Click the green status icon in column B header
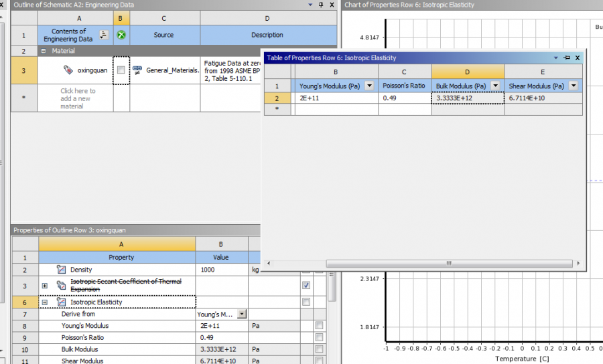Viewport: 603px width, 364px height. tap(121, 35)
